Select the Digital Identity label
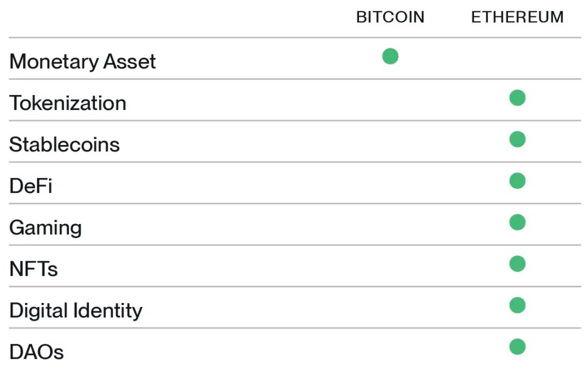Screen dimensions: 588x378 point(76,311)
